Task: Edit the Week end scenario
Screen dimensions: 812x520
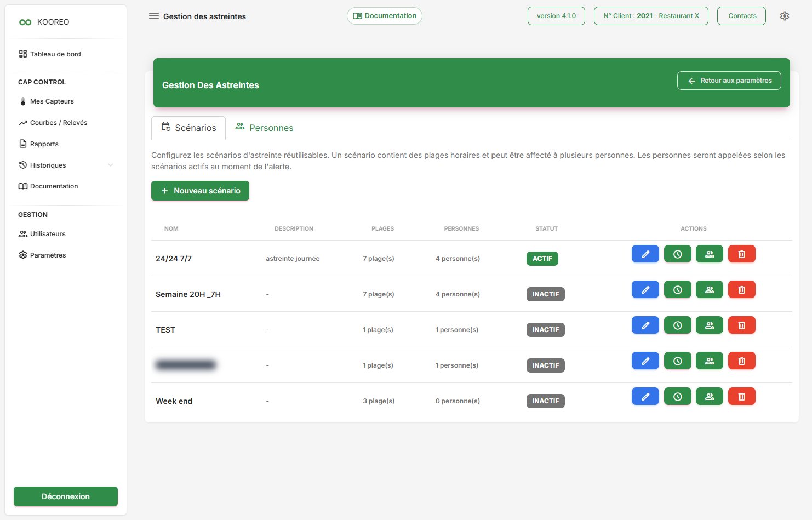Action: click(645, 397)
